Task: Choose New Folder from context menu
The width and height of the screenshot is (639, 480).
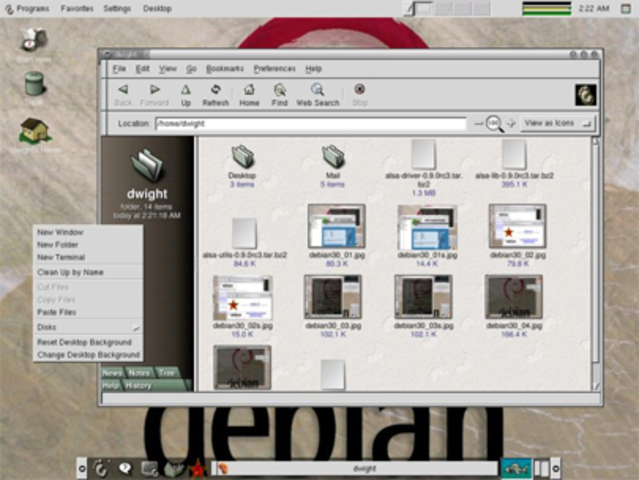Action: click(x=88, y=245)
